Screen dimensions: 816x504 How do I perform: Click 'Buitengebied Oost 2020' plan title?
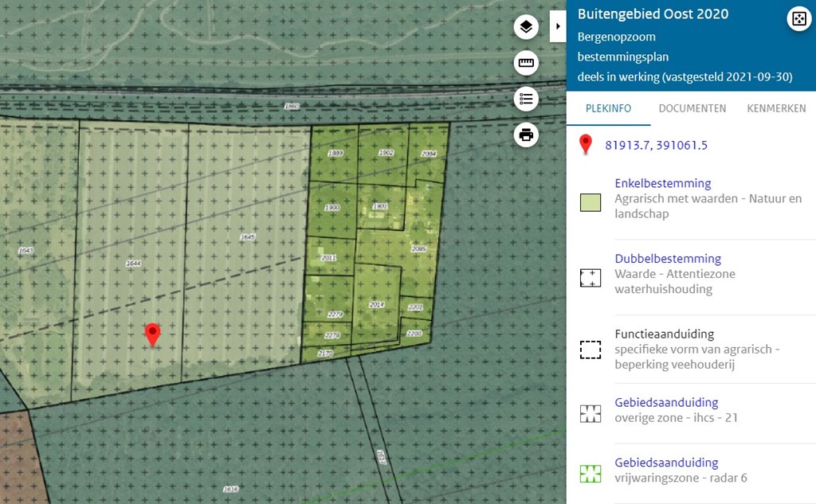pos(653,14)
